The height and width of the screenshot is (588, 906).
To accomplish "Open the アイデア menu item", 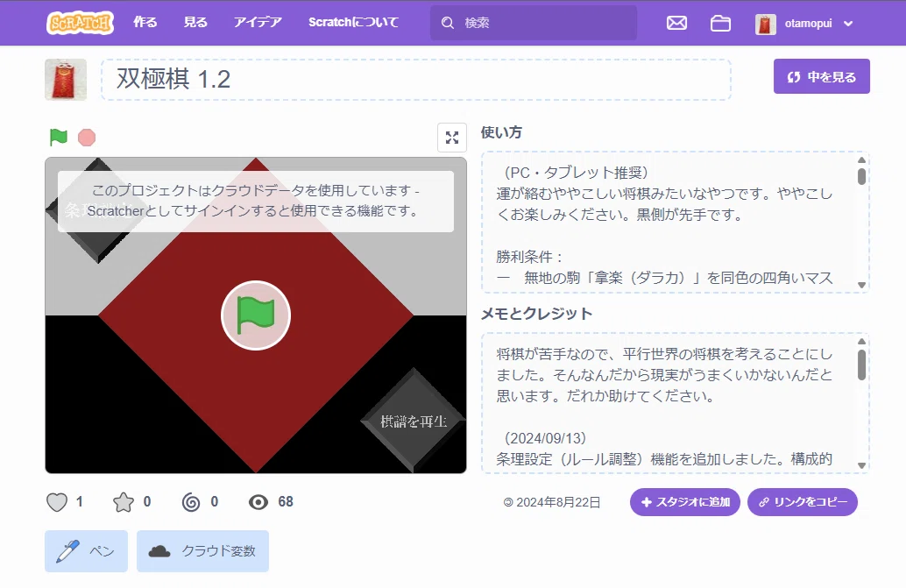I will pos(258,23).
